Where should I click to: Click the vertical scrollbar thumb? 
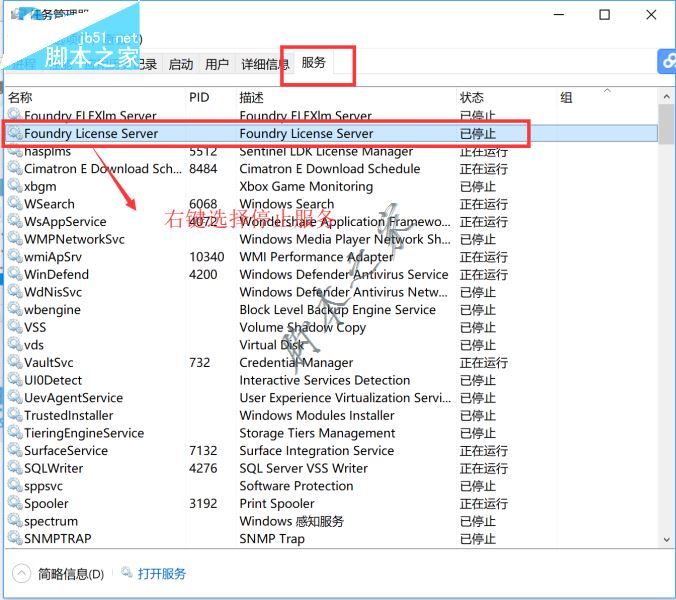(667, 124)
